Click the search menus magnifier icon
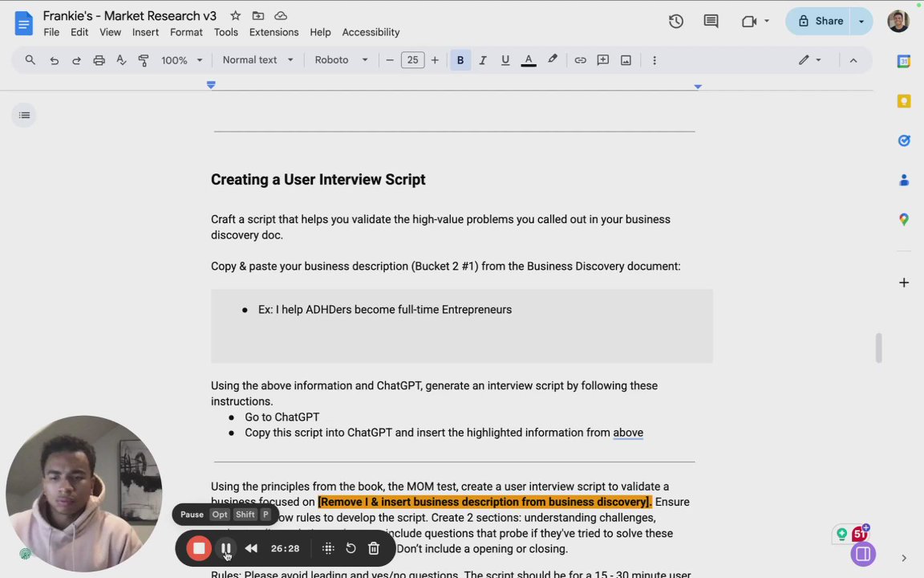 pyautogui.click(x=30, y=60)
